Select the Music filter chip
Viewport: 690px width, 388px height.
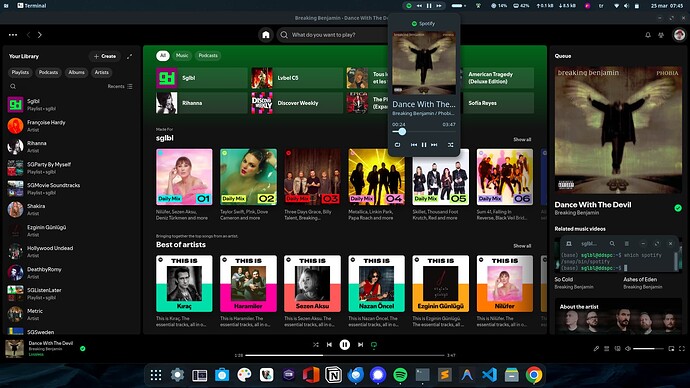tap(182, 55)
